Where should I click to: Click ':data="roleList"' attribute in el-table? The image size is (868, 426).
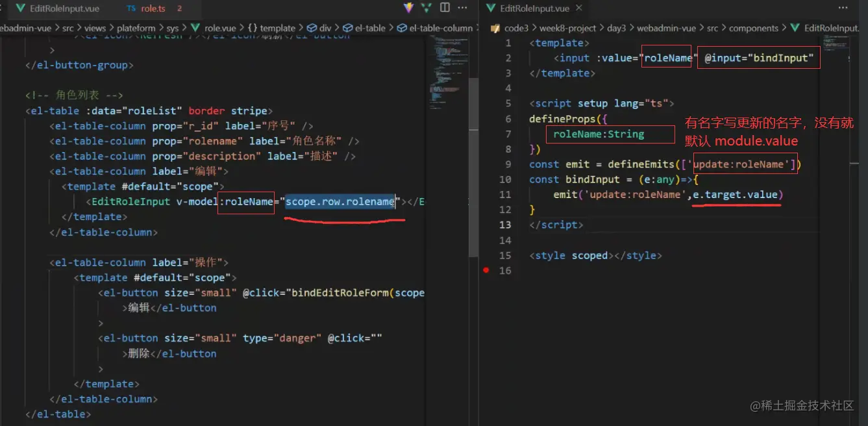[x=134, y=110]
